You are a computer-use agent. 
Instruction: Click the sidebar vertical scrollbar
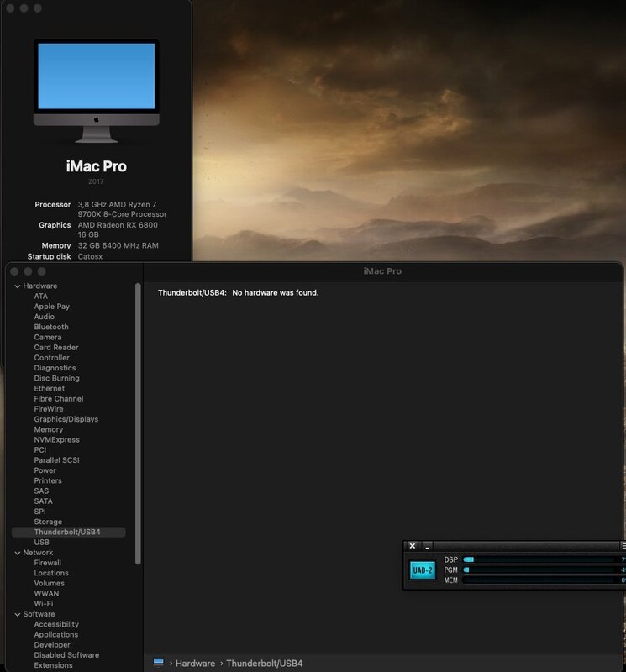click(138, 423)
